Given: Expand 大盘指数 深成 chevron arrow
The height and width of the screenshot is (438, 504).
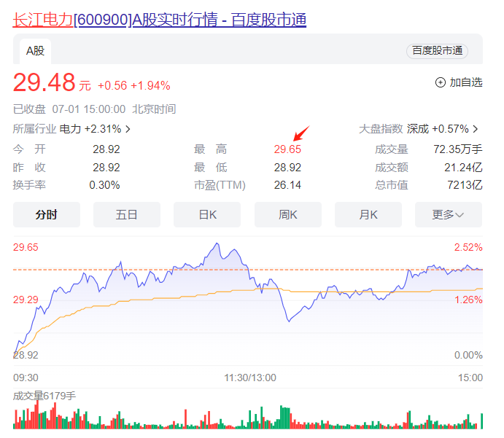Looking at the screenshot, I should 476,129.
